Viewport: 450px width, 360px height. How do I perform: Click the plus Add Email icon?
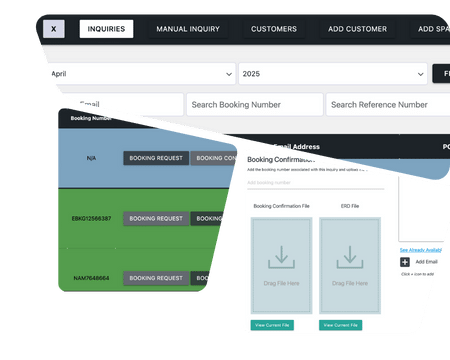(405, 262)
